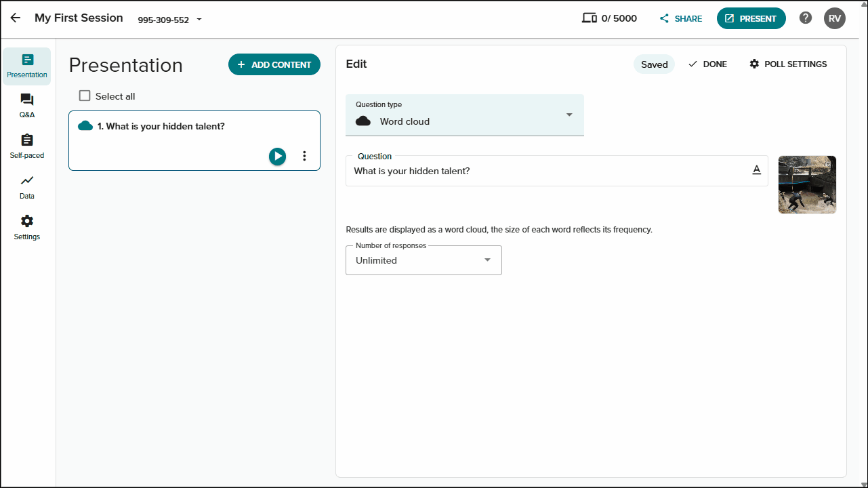Click the Saved status chip
The width and height of the screenshot is (868, 488).
(655, 64)
